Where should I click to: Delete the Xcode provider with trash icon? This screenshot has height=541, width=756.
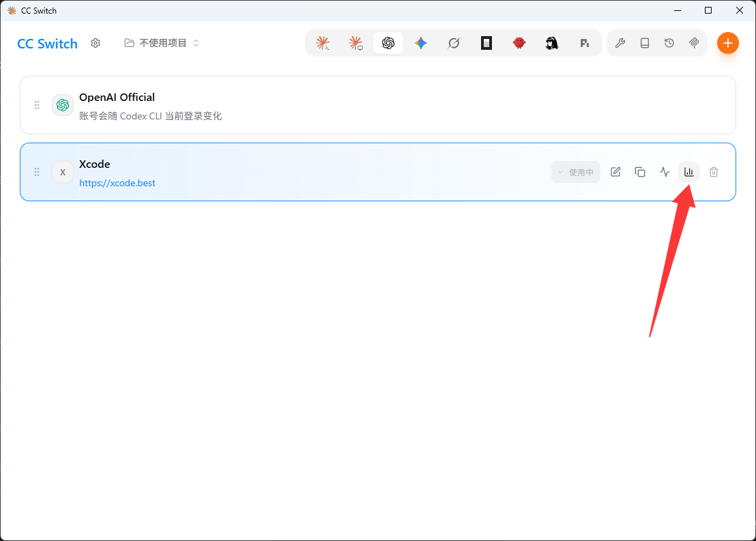[x=714, y=172]
